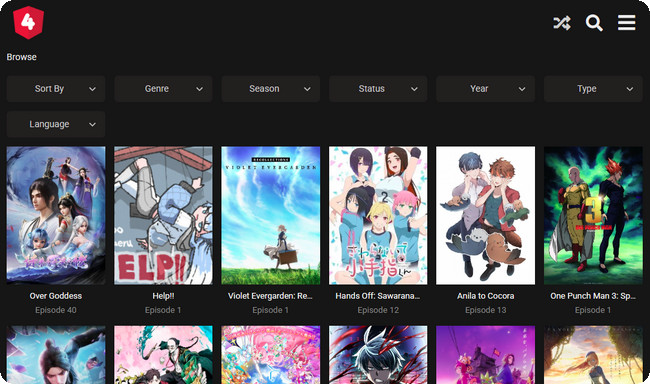Open second-row poster below Anila to Cocora

point(485,355)
